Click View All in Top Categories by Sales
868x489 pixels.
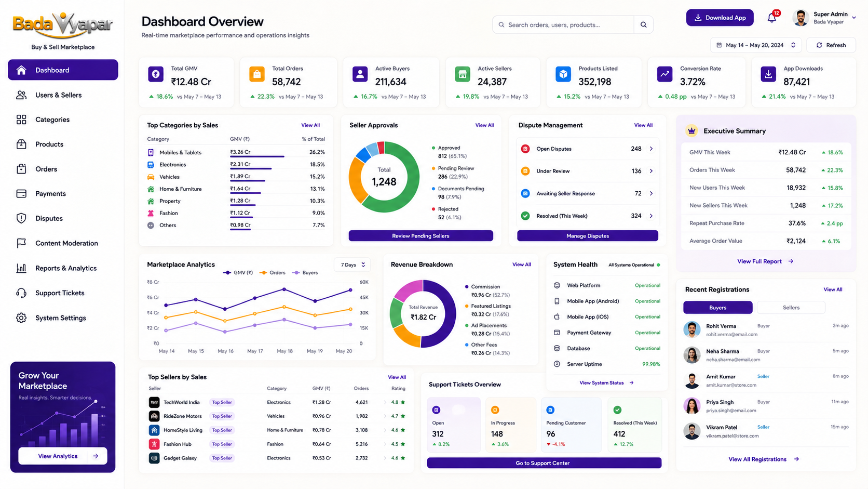click(x=310, y=125)
